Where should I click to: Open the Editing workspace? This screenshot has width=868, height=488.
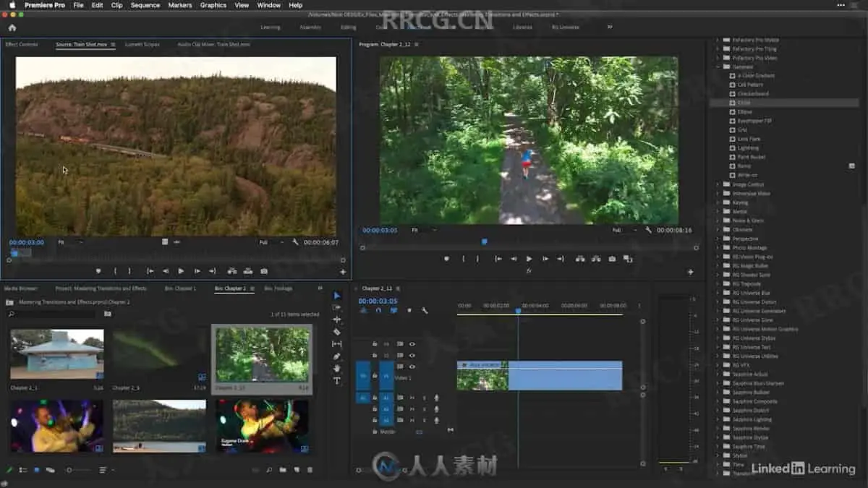coord(348,27)
